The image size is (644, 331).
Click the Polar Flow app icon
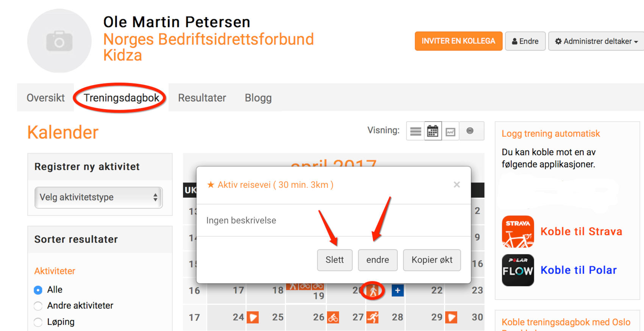[x=518, y=270]
